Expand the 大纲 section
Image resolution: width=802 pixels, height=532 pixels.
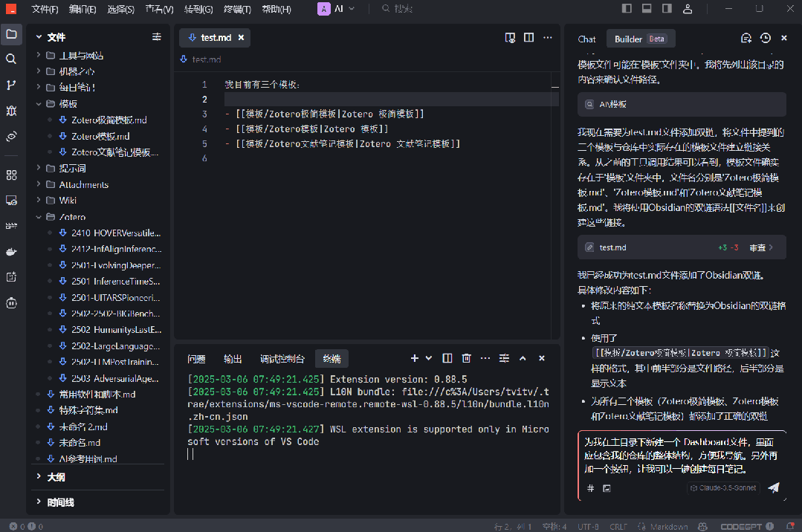click(56, 476)
